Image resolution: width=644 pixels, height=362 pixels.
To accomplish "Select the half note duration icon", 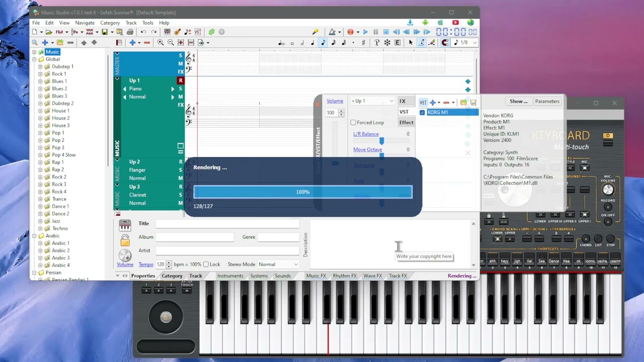I will [x=302, y=43].
